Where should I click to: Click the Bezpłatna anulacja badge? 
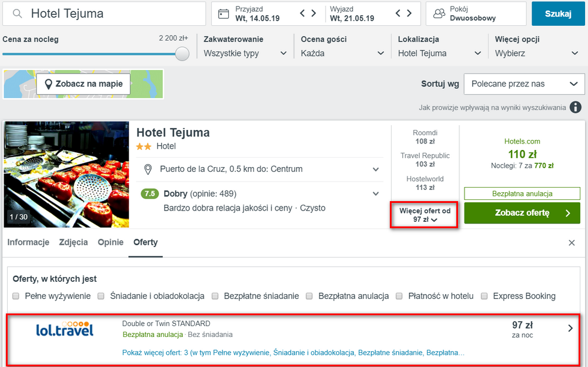tap(522, 193)
